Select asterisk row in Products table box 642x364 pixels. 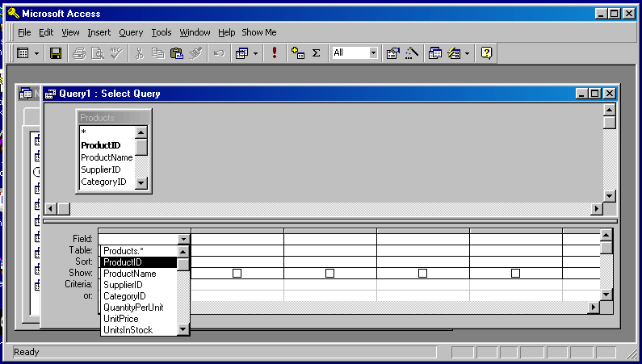107,132
